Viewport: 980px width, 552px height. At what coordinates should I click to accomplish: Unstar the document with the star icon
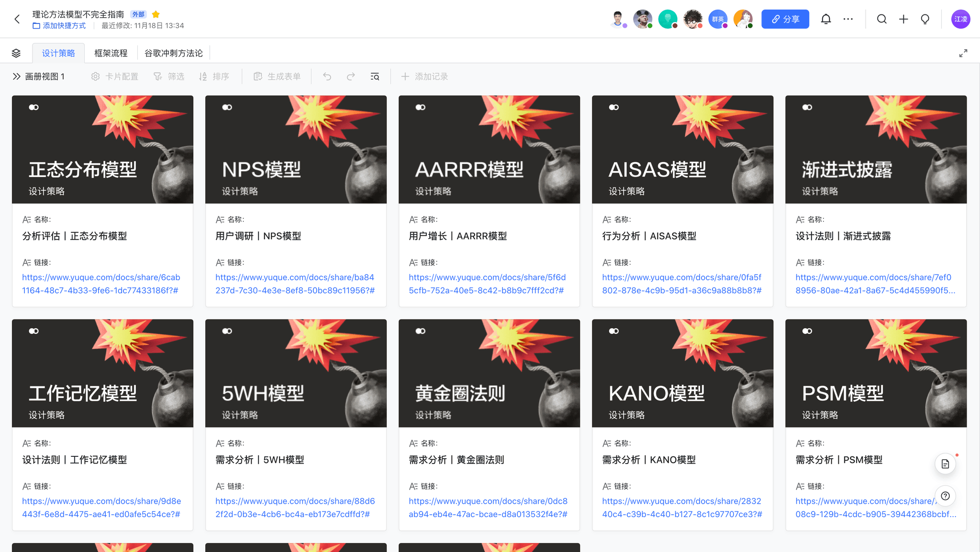click(x=156, y=14)
